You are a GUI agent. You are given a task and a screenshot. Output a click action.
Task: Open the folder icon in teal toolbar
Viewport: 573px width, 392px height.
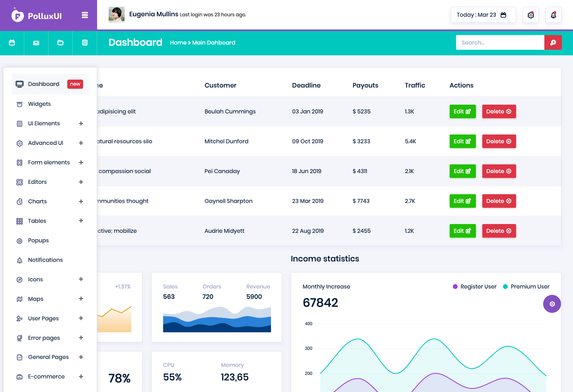(60, 43)
